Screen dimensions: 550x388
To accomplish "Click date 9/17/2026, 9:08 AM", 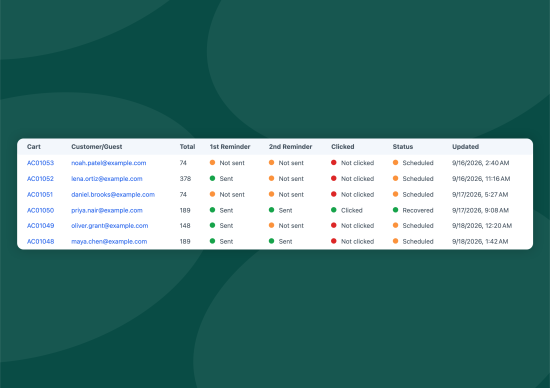I will coord(481,210).
